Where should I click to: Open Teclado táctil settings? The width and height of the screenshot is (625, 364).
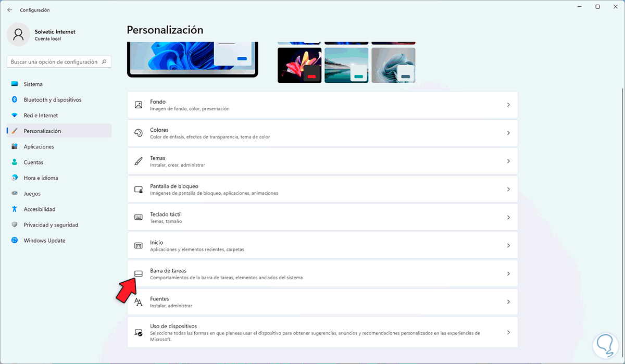[x=322, y=217]
